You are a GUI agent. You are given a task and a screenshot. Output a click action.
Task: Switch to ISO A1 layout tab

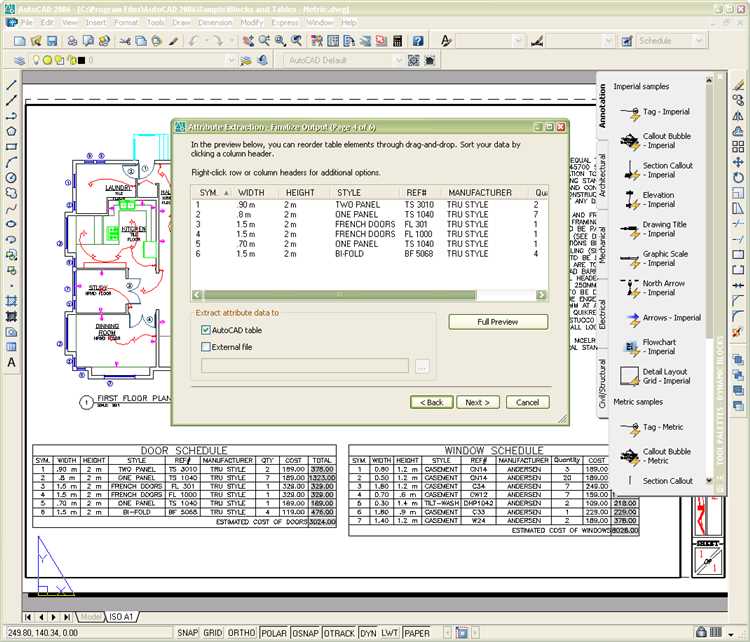click(x=121, y=617)
